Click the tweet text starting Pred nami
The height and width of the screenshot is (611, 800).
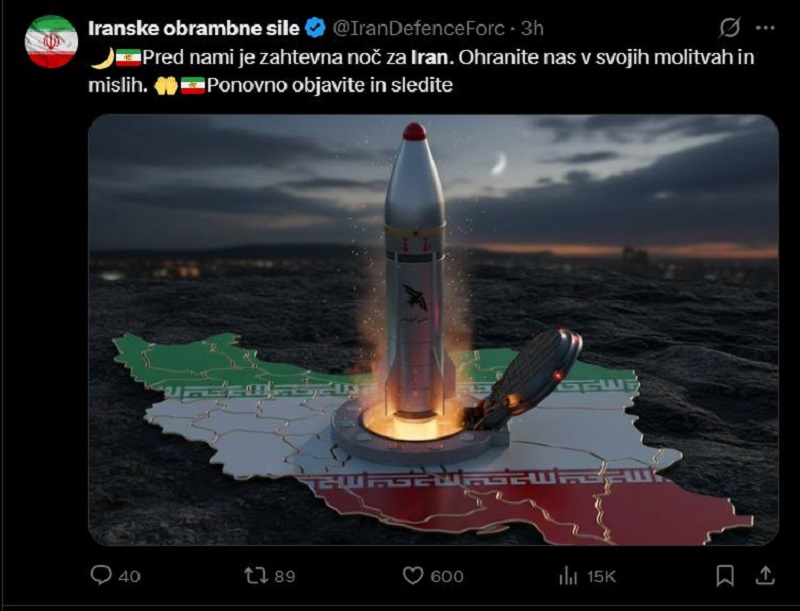click(421, 71)
